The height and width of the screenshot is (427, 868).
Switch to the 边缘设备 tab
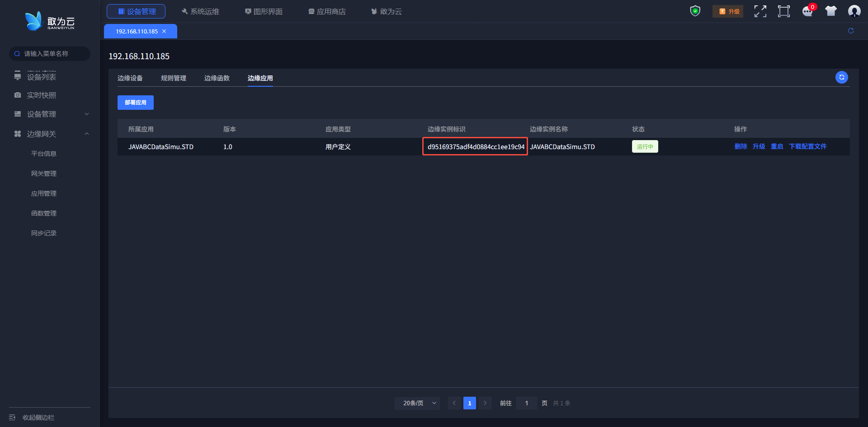point(130,78)
